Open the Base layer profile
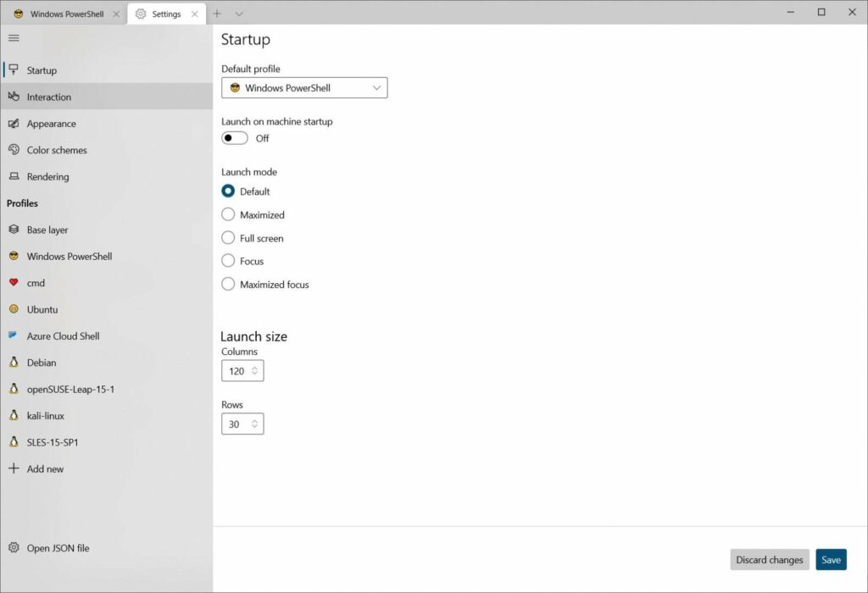The image size is (868, 593). tap(107, 229)
